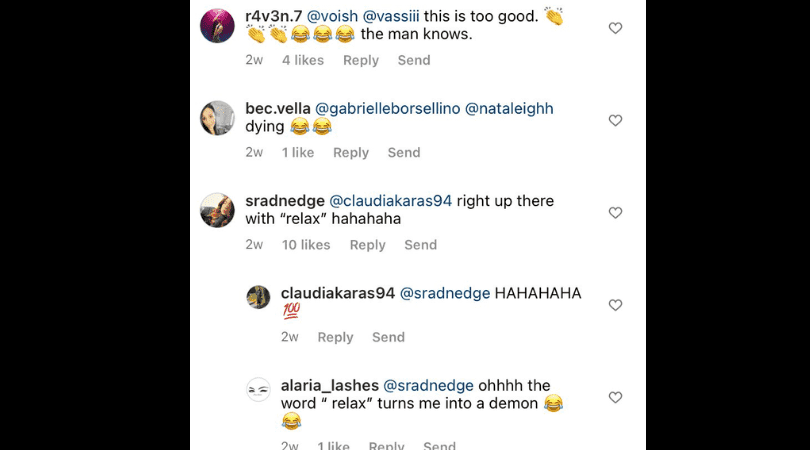Open bec.vella's avatar
Viewport: 810px width, 450px height.
[217, 117]
